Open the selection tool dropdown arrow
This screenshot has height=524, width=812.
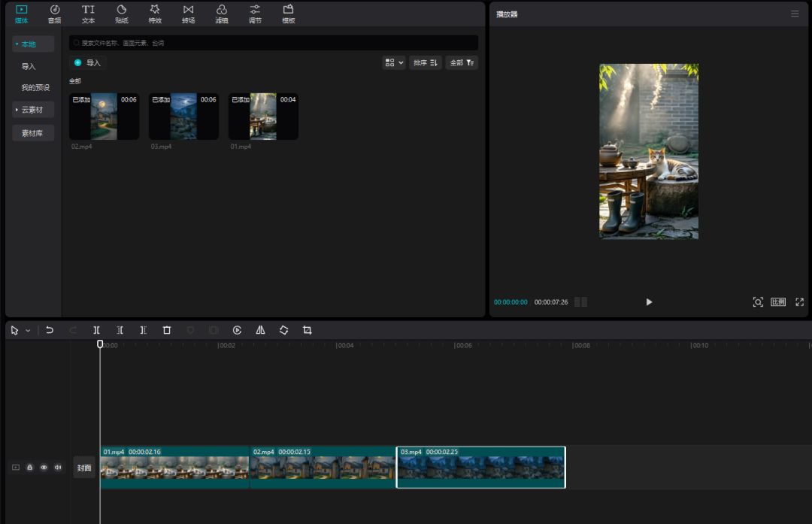[28, 331]
